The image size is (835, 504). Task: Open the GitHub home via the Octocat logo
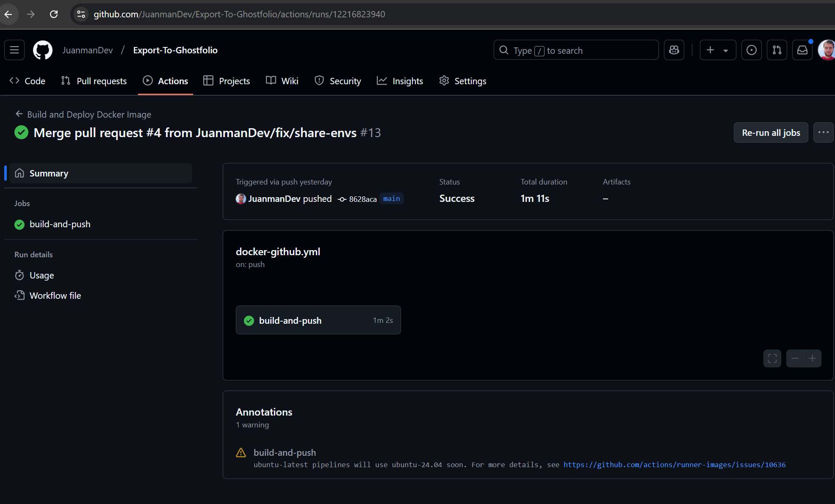click(x=42, y=50)
